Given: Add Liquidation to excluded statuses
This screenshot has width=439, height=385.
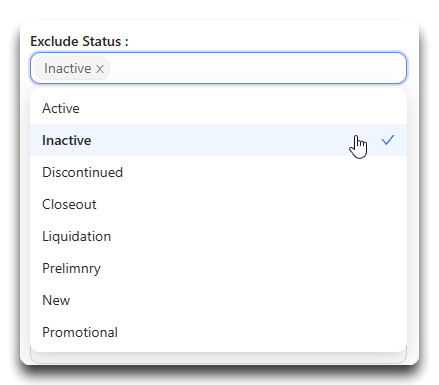Looking at the screenshot, I should [218, 236].
